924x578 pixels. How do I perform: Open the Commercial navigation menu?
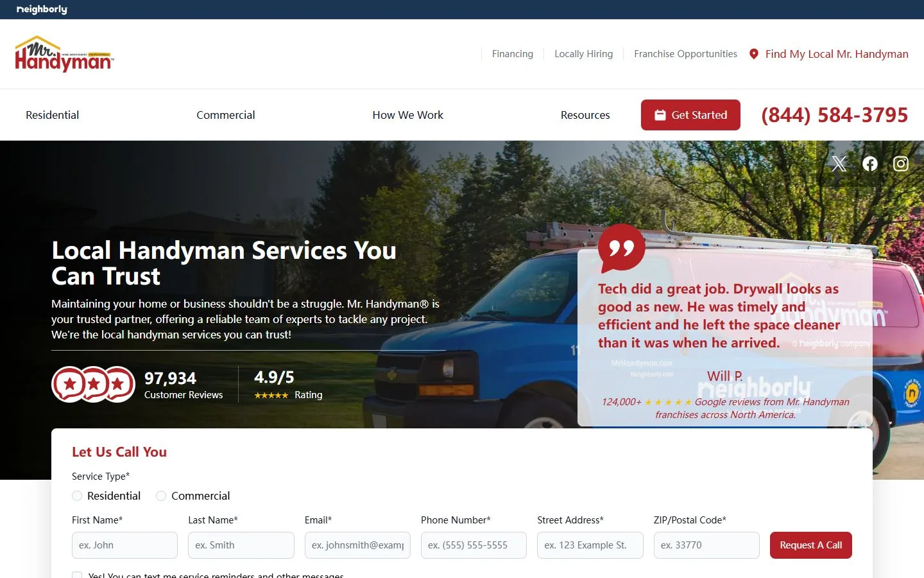pos(226,115)
